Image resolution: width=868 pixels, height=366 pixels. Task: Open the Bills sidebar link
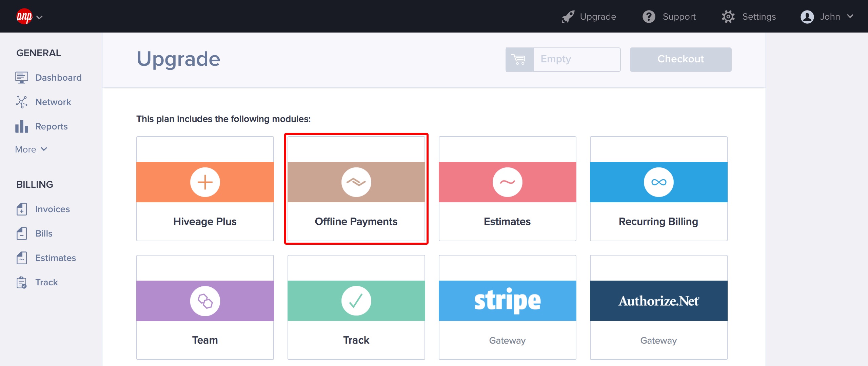(x=44, y=233)
